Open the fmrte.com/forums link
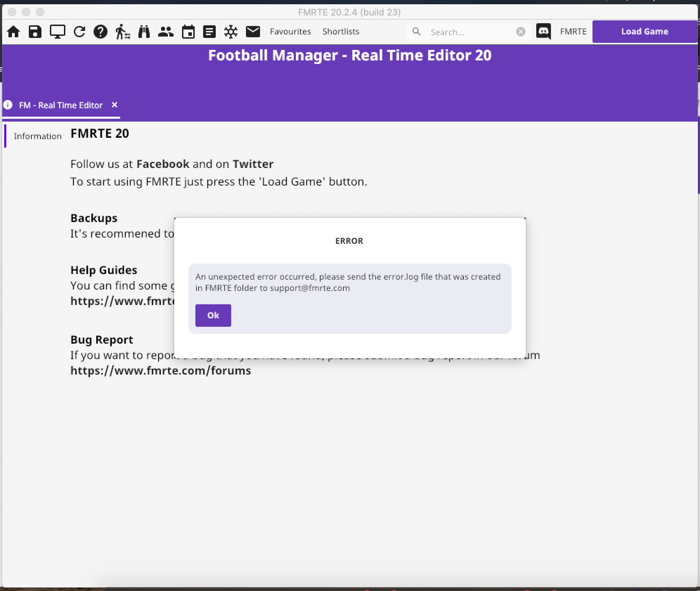700x591 pixels. 161,370
